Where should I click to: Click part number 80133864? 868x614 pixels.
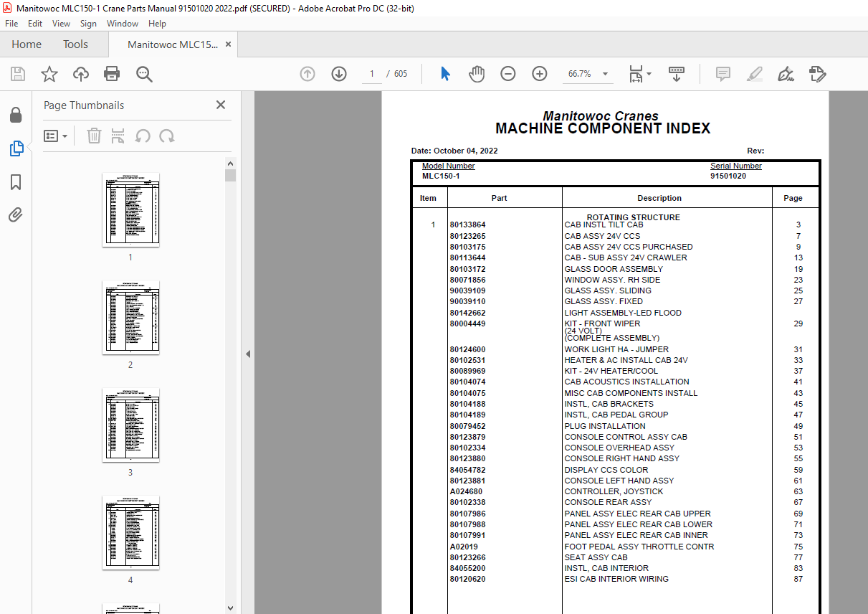click(x=467, y=225)
